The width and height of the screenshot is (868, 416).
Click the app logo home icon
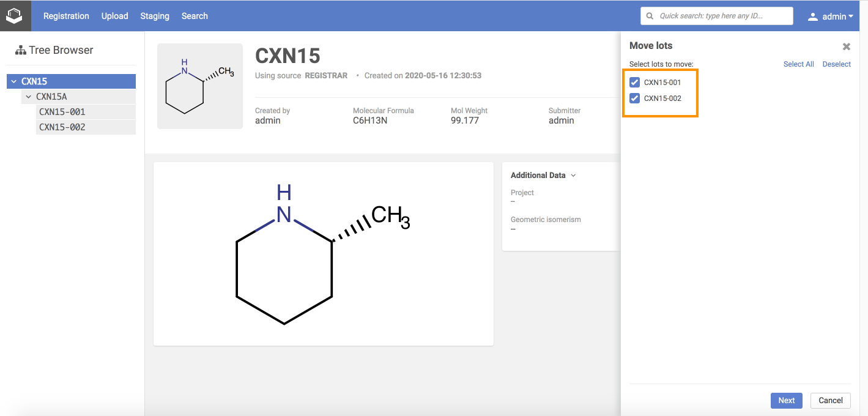[14, 16]
